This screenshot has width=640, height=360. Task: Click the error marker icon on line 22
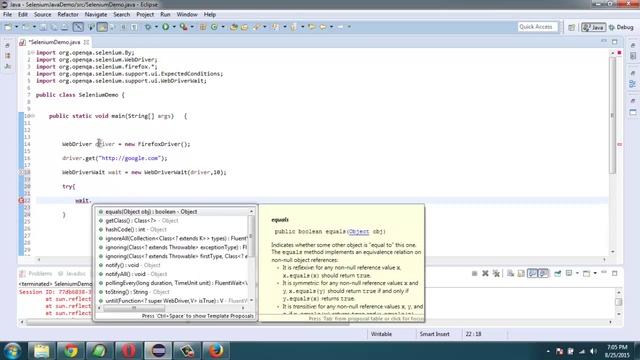(21, 200)
